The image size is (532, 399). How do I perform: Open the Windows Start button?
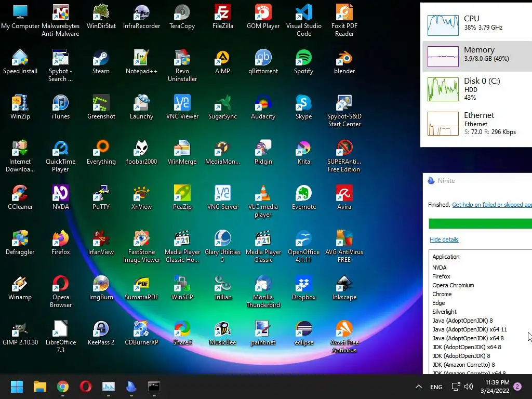17,387
